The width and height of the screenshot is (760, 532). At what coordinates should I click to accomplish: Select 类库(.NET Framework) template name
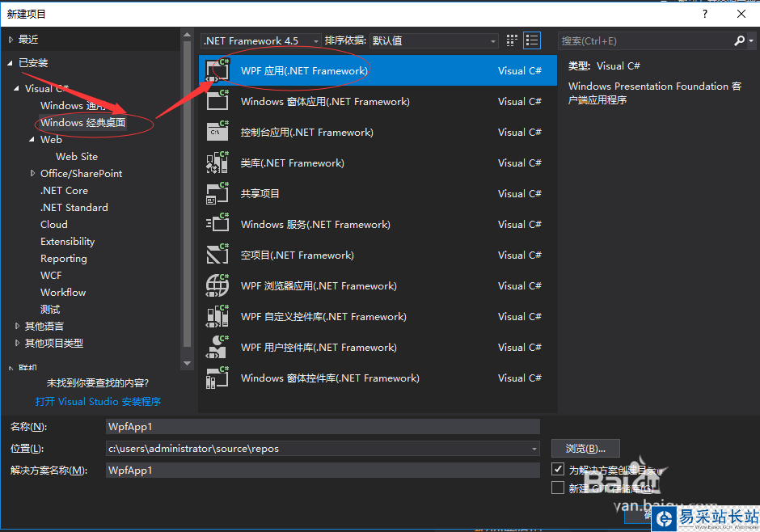(x=292, y=163)
